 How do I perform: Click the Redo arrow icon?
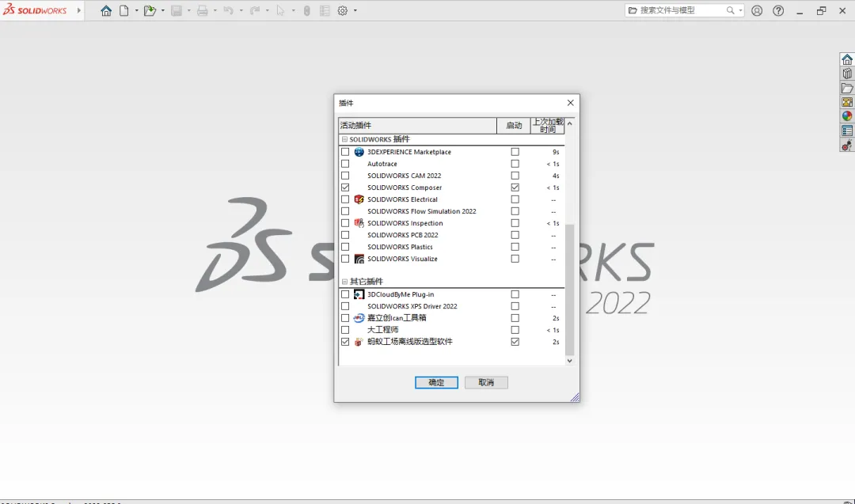(x=255, y=10)
